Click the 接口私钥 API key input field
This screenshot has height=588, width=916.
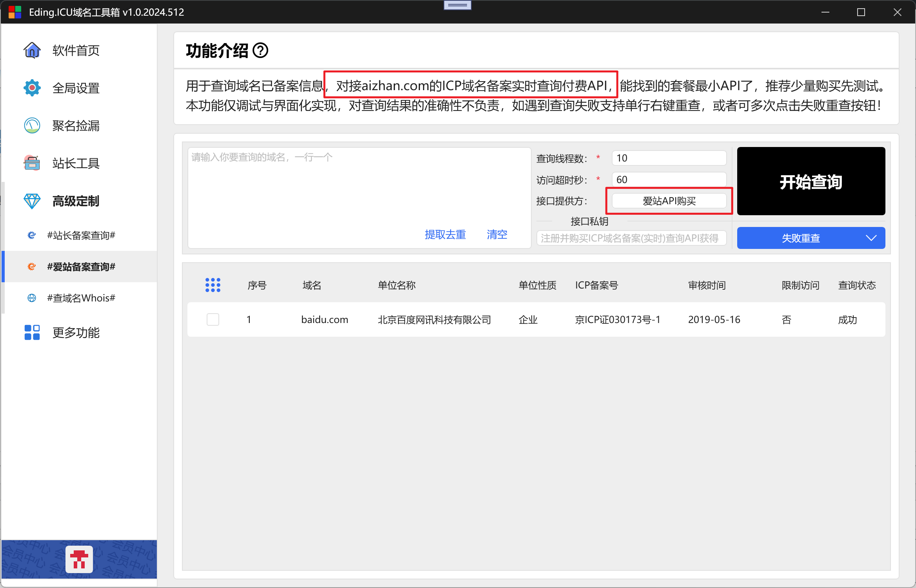pos(631,238)
